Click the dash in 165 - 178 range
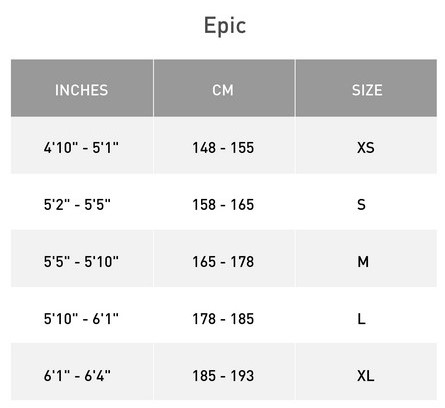Viewport: 445px width, 408px height. coord(223,262)
